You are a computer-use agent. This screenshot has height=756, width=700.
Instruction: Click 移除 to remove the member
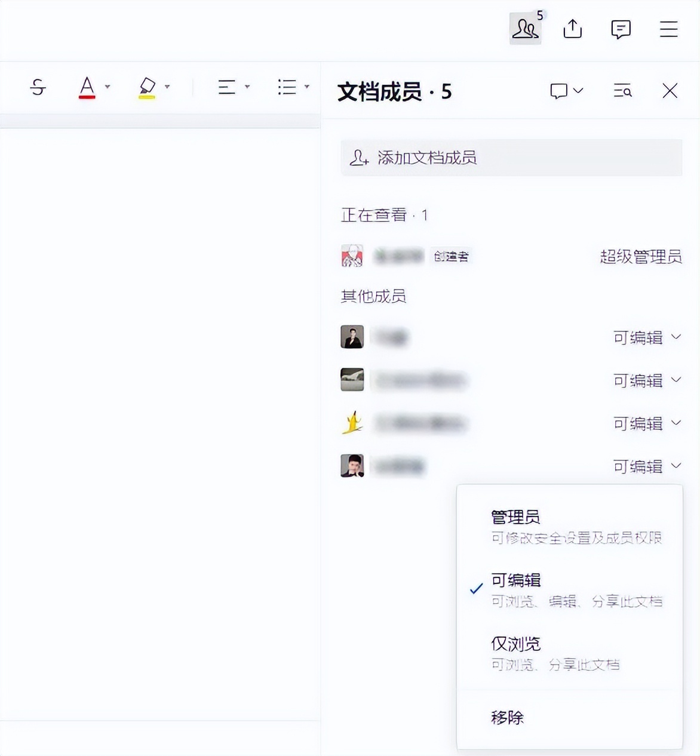coord(506,717)
